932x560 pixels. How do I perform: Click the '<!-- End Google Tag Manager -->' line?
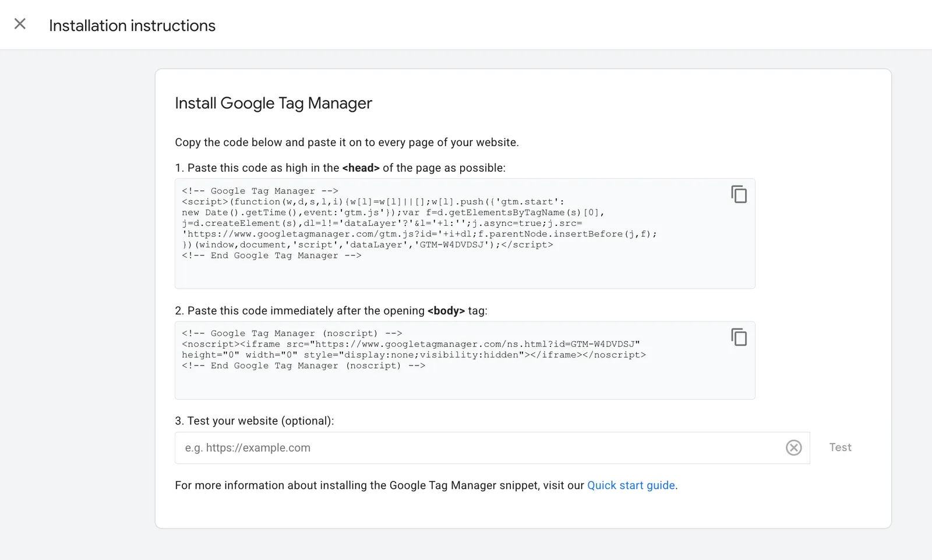271,256
